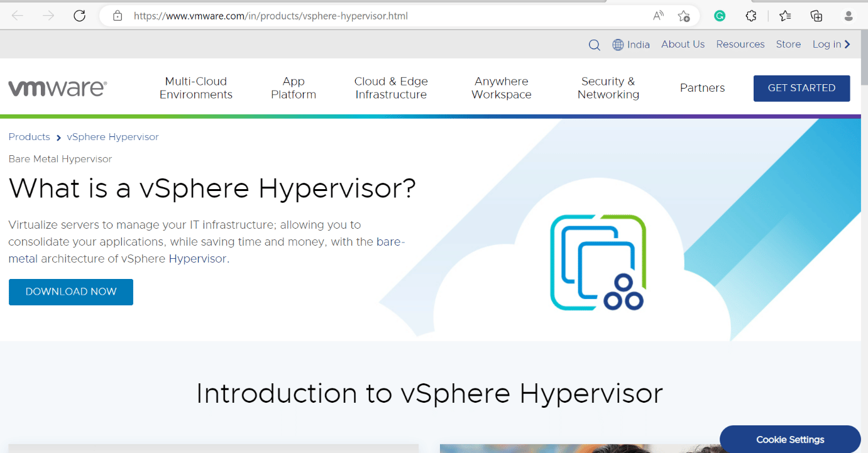The height and width of the screenshot is (453, 868).
Task: Click the GET STARTED button
Action: pyautogui.click(x=802, y=88)
